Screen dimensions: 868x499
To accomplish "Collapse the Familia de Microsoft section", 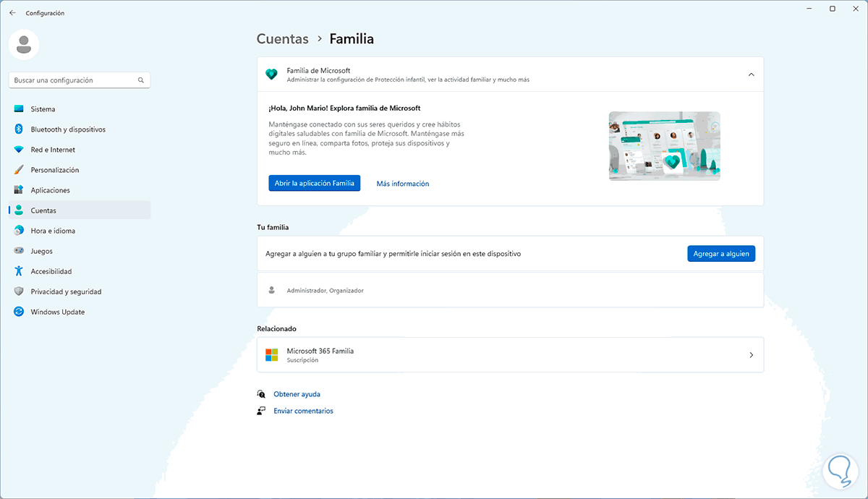I will pos(751,74).
